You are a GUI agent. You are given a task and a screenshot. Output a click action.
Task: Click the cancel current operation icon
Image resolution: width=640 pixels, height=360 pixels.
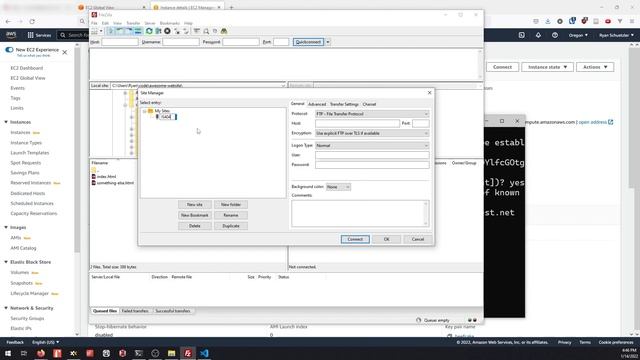[x=167, y=31]
